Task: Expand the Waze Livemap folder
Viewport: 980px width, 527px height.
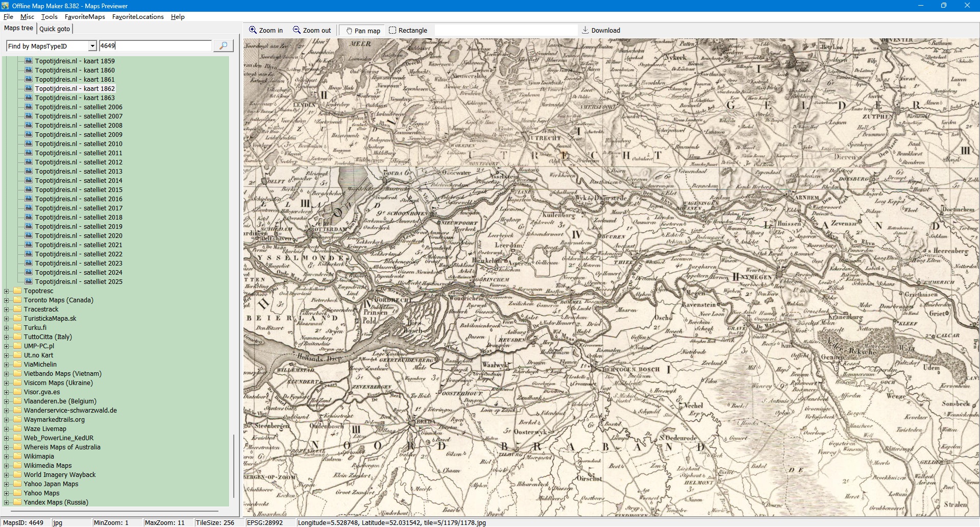Action: click(7, 429)
